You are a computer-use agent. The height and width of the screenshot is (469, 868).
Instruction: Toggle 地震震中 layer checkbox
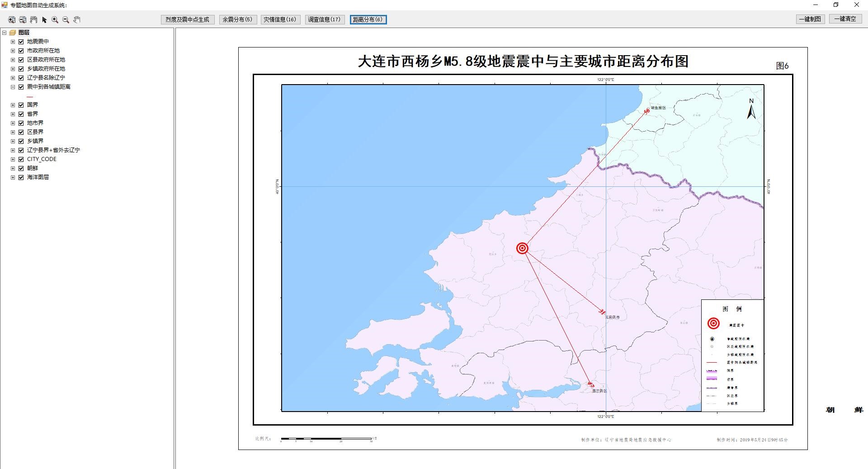(21, 42)
